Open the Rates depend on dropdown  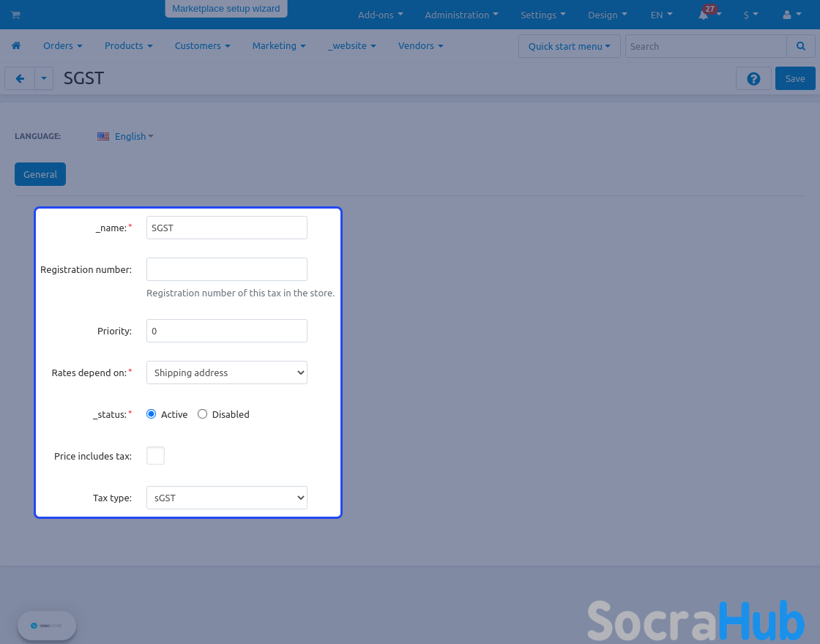click(227, 372)
